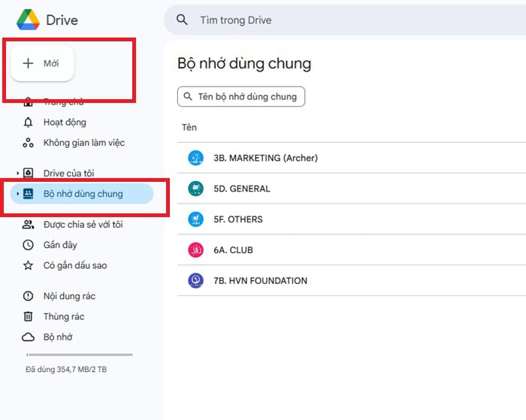Click the 3B. MARKETING (Archer) drive icon
Viewport: 526px width, 420px height.
point(195,158)
